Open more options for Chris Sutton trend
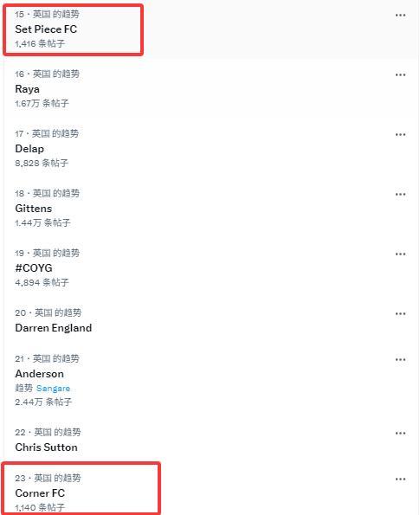The image size is (420, 515). pyautogui.click(x=400, y=434)
